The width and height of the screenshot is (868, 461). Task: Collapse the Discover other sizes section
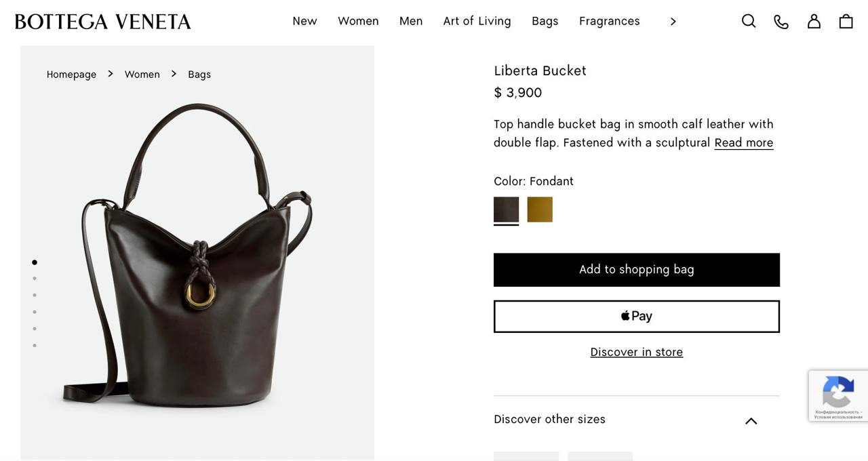click(x=751, y=420)
